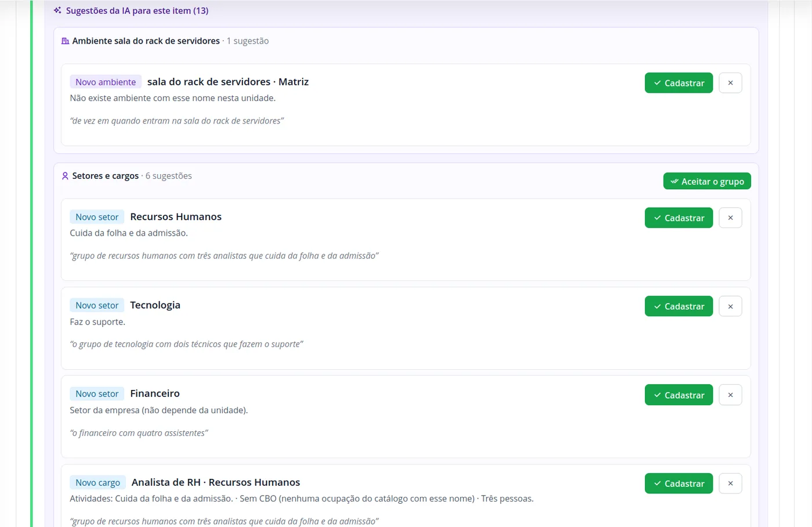
Task: Register the sala do rack de servidores environment
Action: pyautogui.click(x=679, y=83)
